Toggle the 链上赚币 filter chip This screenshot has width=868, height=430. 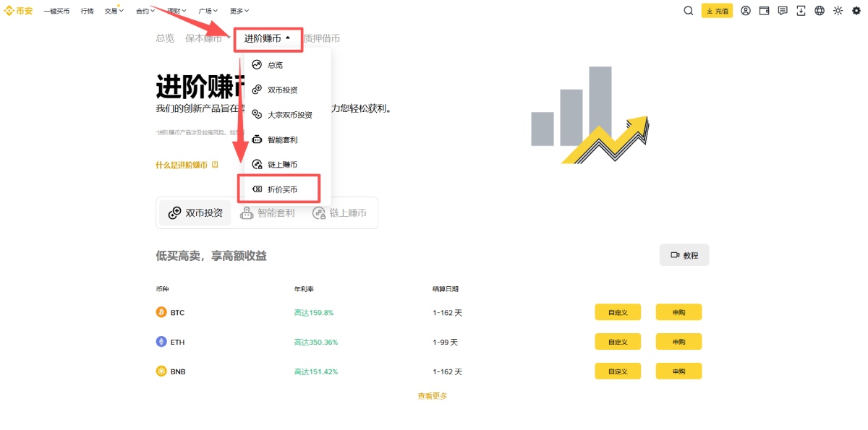[339, 212]
